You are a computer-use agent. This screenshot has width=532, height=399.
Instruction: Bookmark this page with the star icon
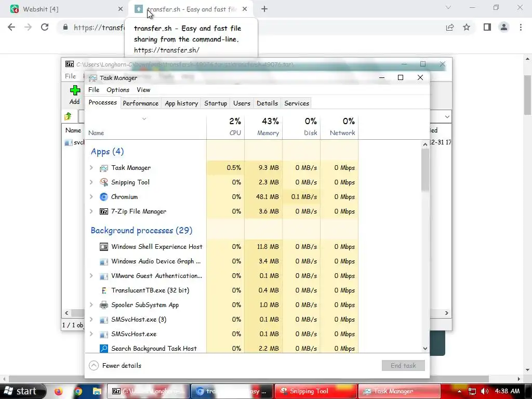coord(467,27)
